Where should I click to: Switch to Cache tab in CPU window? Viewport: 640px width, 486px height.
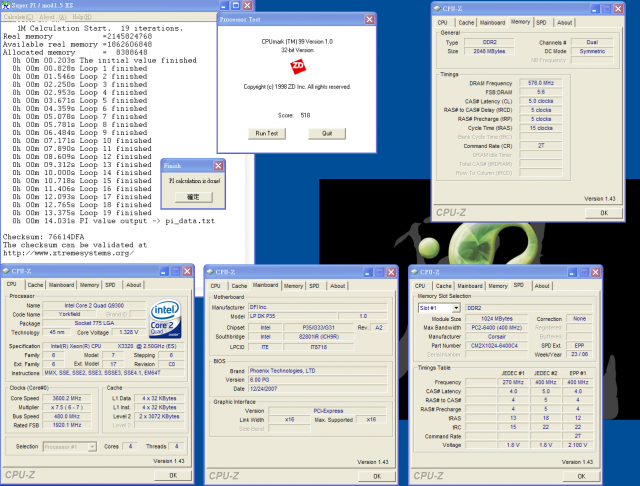(x=35, y=285)
